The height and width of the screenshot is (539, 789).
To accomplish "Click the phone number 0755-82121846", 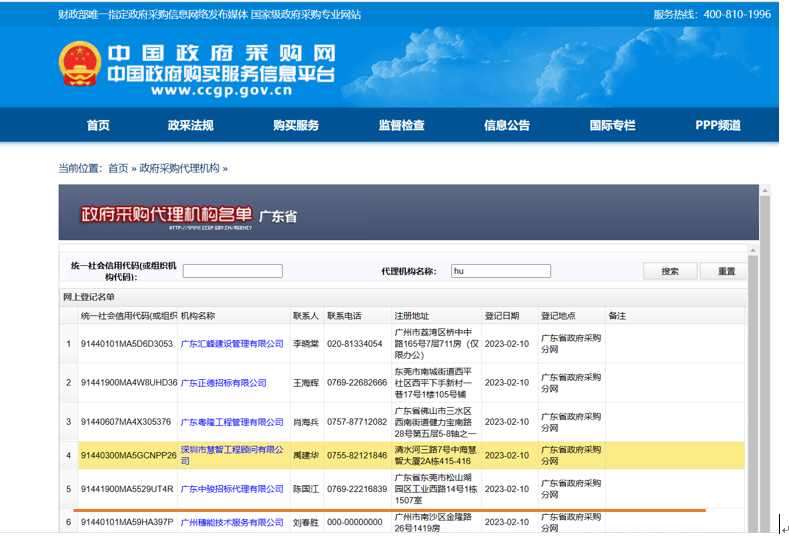I will point(357,455).
